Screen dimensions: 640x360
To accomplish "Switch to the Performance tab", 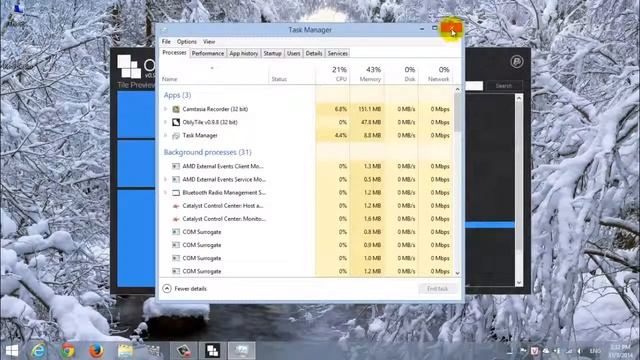I will (208, 53).
